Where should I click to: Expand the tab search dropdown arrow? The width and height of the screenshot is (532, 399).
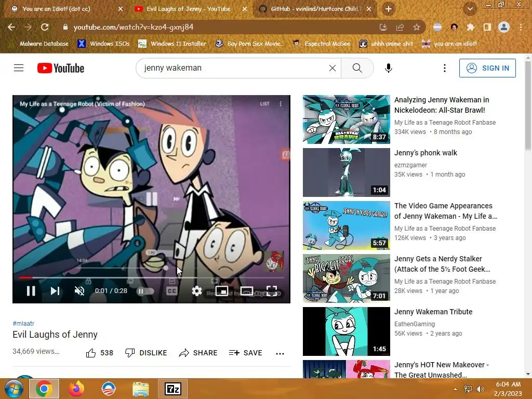(x=470, y=9)
